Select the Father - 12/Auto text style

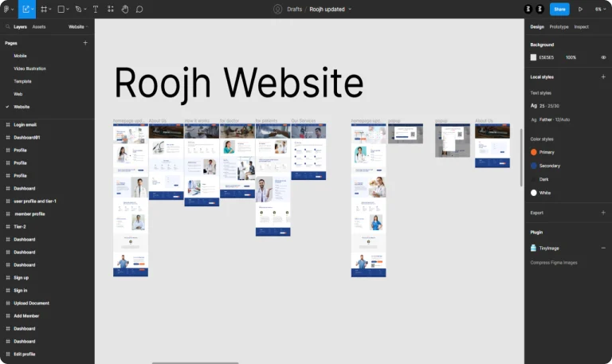550,119
